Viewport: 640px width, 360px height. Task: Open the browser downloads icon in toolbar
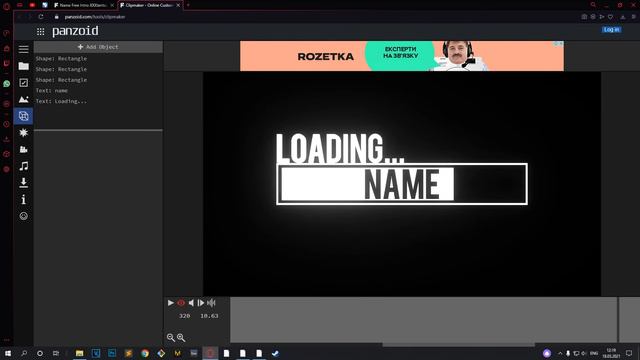(622, 17)
